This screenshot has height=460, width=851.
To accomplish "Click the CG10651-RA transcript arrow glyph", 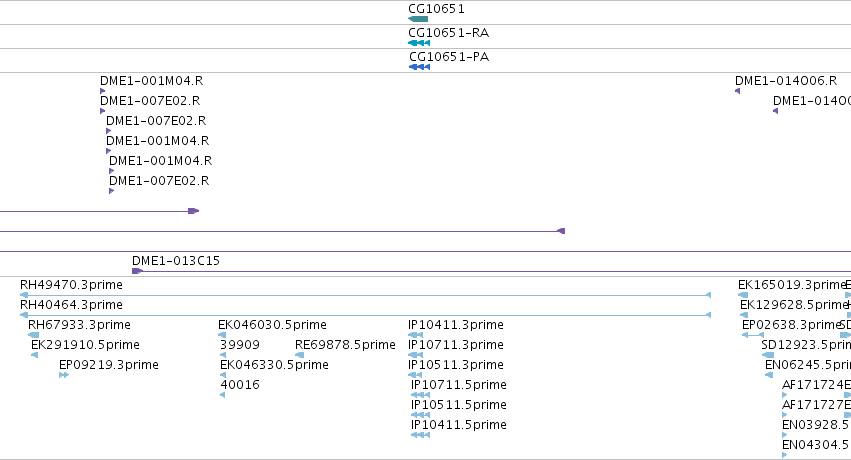I will (x=419, y=43).
